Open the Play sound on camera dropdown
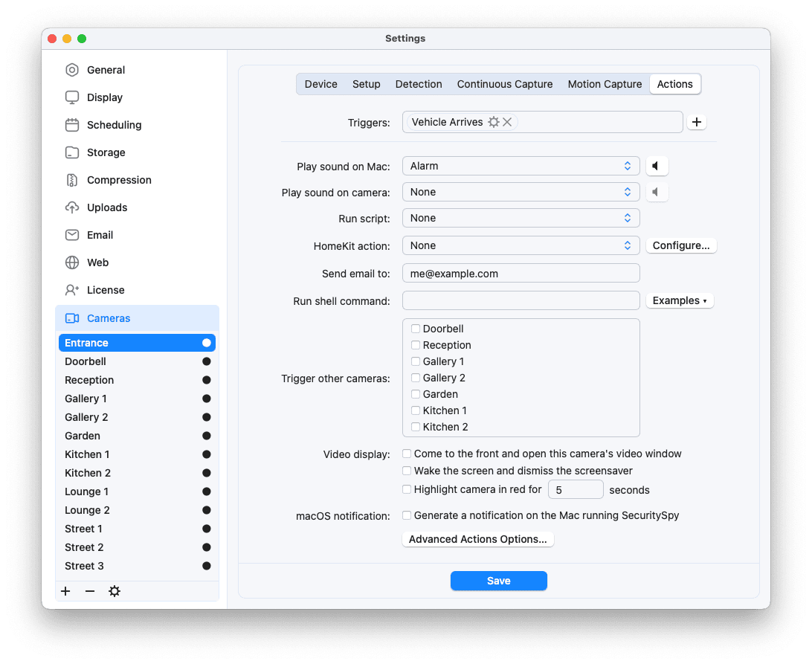812x664 pixels. 521,192
